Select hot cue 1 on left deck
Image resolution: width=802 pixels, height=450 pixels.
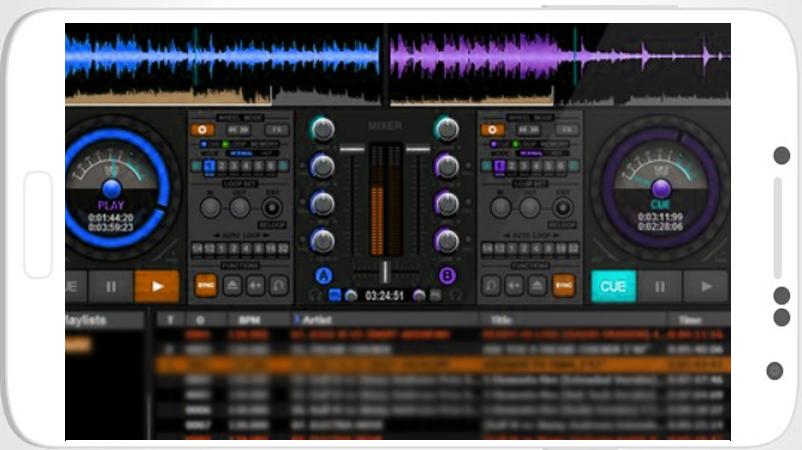tap(210, 167)
